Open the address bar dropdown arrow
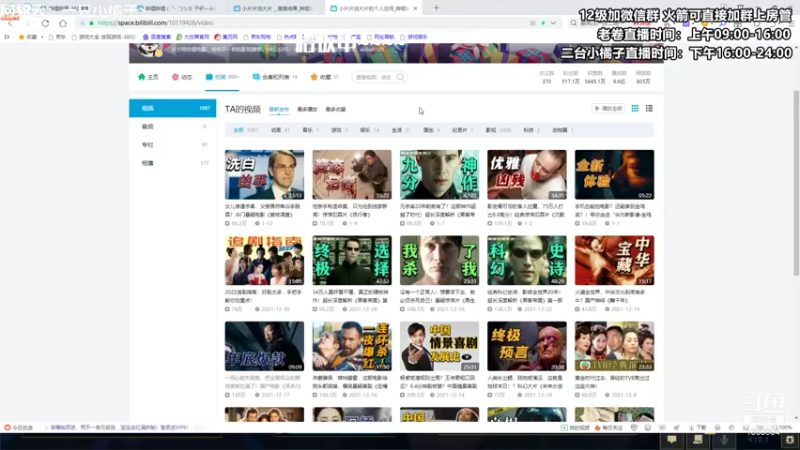Viewport: 800px width, 450px height. [553, 23]
